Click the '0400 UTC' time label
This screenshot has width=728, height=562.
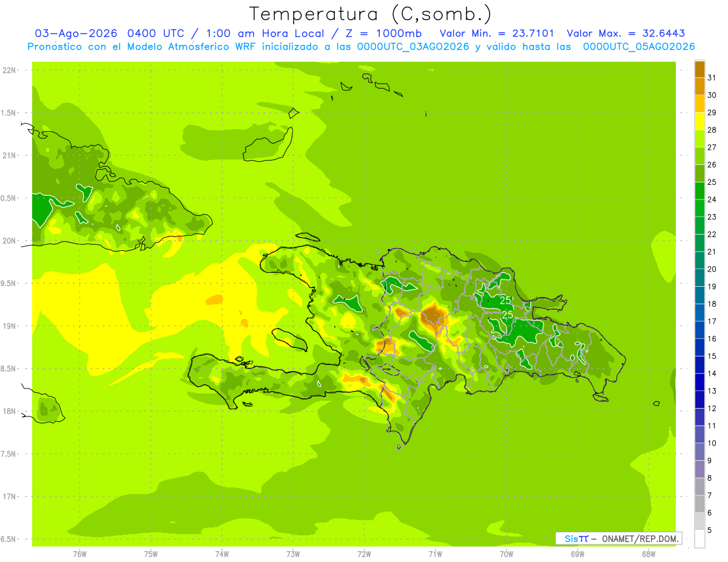(157, 33)
